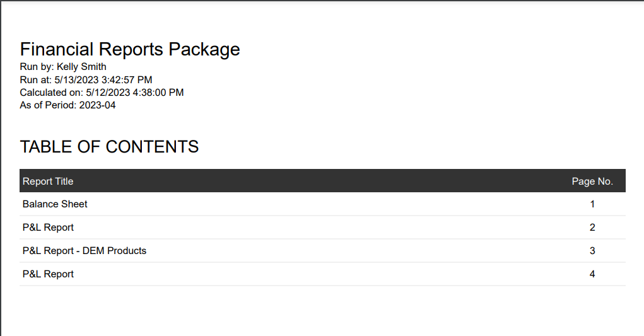Select the name Kelly Smith
The width and height of the screenshot is (644, 336).
pos(81,67)
